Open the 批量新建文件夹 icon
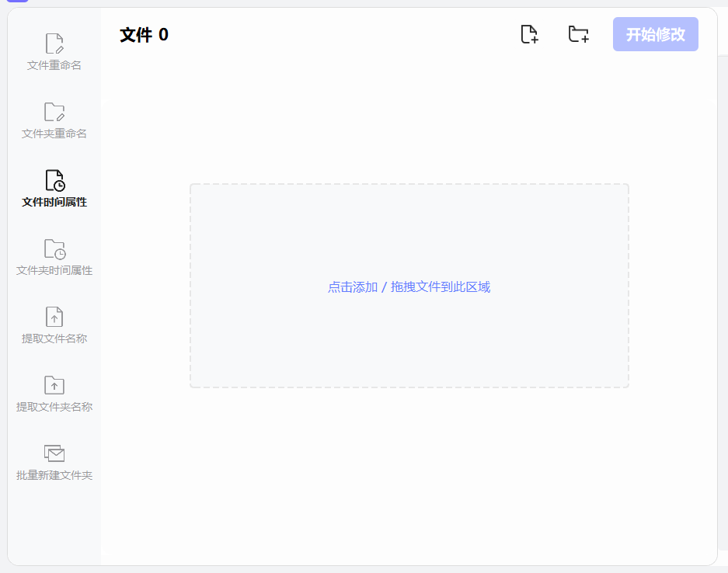This screenshot has height=573, width=728. [54, 453]
